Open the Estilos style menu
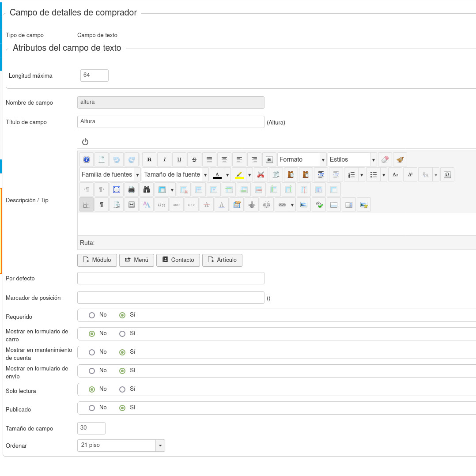Viewport: 476px width, 476px height. pos(352,159)
